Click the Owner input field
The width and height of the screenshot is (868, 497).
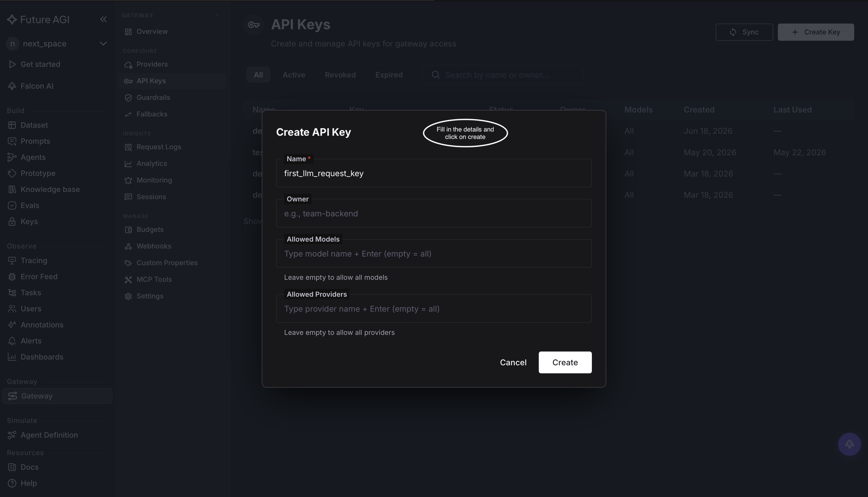[434, 214]
